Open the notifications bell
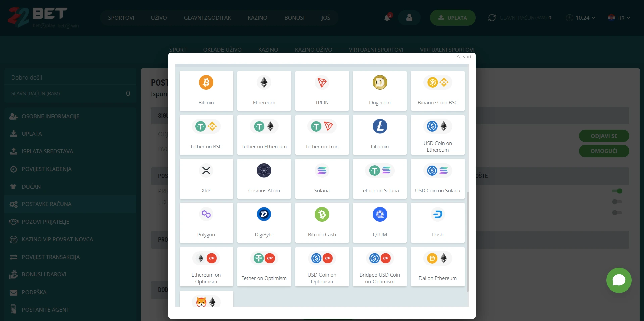Screen dimensions: 644x321 point(387,18)
